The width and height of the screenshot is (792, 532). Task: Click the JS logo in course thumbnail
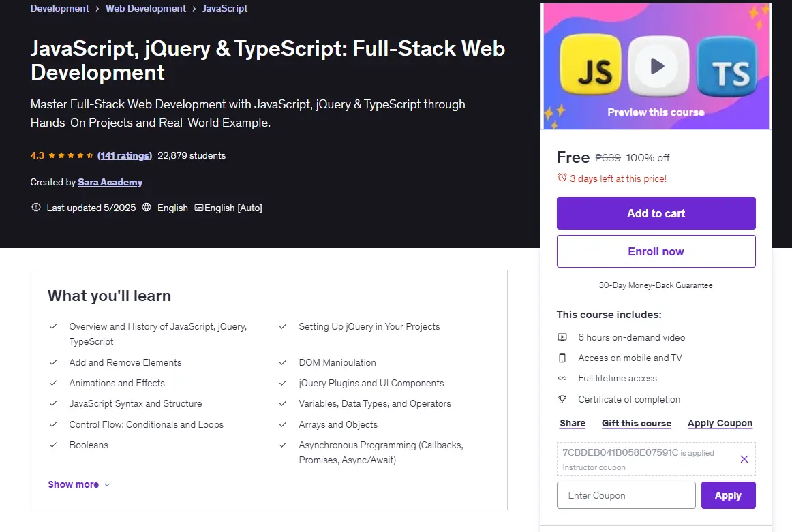(591, 65)
